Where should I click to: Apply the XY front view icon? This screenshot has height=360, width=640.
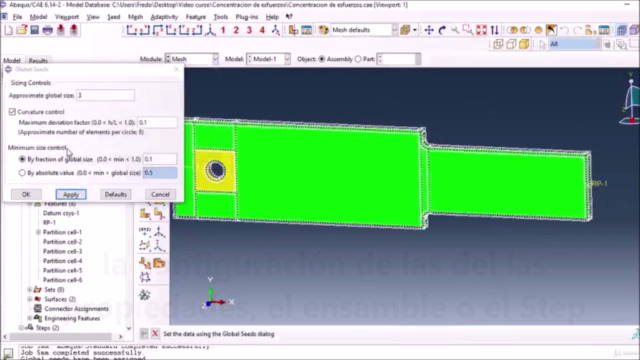click(x=131, y=30)
